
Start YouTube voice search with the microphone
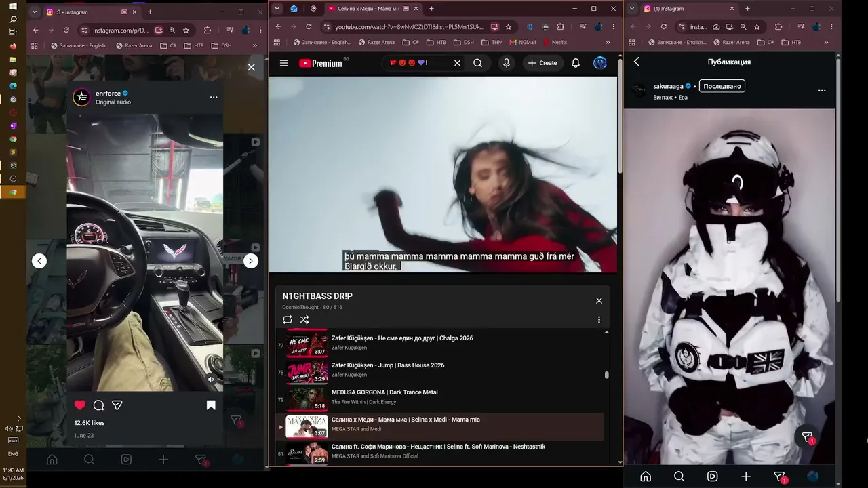tap(506, 63)
